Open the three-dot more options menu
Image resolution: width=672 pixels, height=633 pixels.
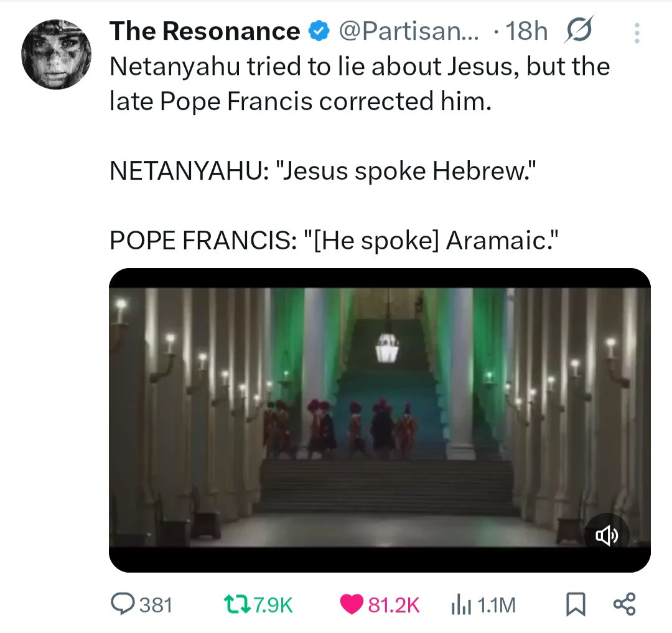coord(636,32)
